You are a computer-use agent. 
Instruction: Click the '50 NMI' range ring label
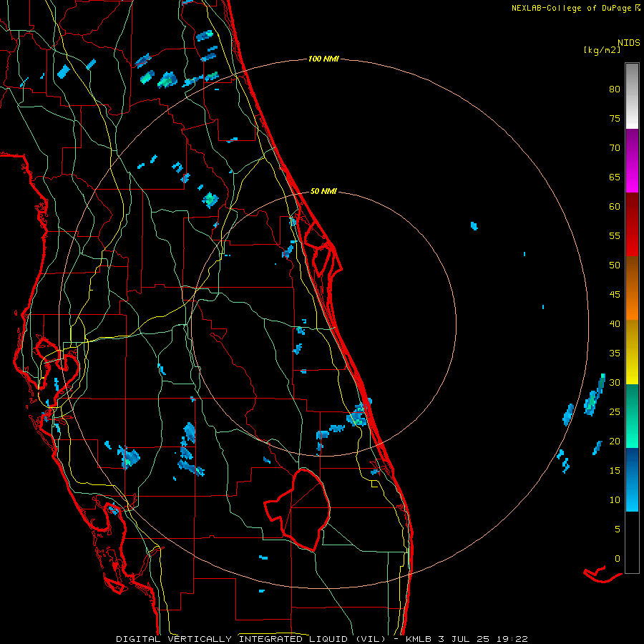[x=323, y=191]
